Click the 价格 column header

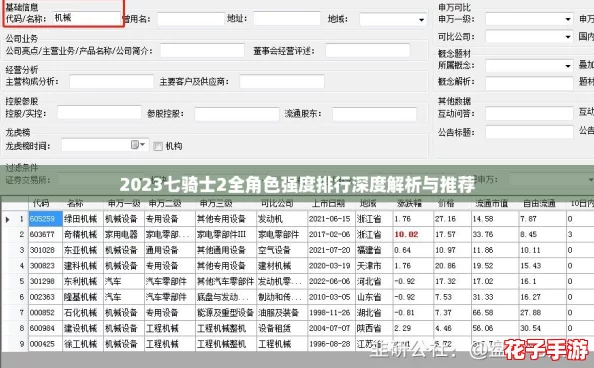tap(446, 203)
